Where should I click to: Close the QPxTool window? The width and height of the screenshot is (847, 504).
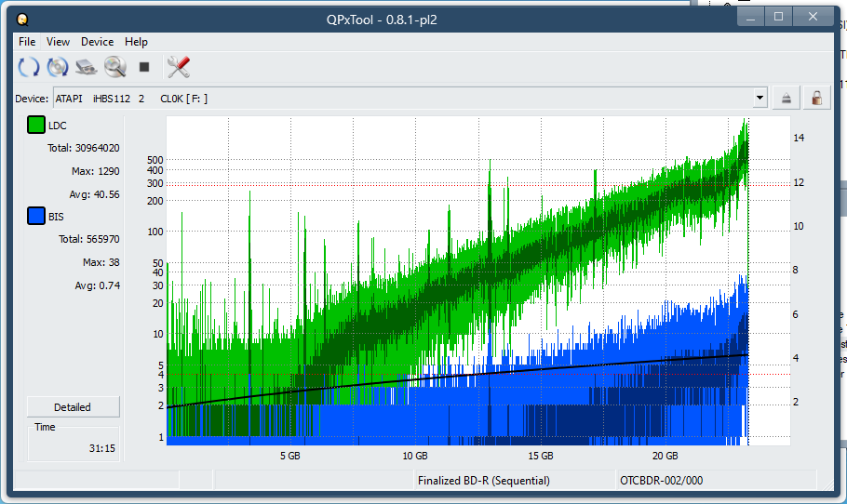(813, 18)
